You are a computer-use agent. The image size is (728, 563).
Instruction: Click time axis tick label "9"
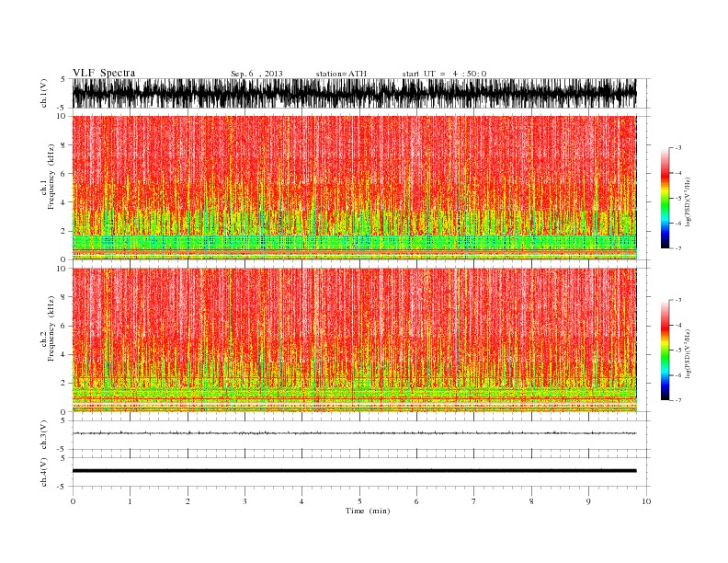(x=588, y=501)
